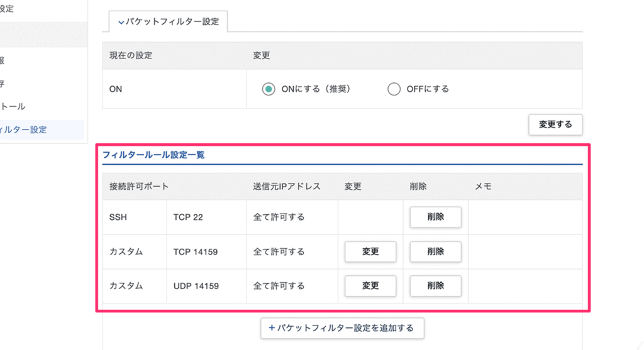Open the highlighted ィルター設定 sidebar item

coord(24,130)
